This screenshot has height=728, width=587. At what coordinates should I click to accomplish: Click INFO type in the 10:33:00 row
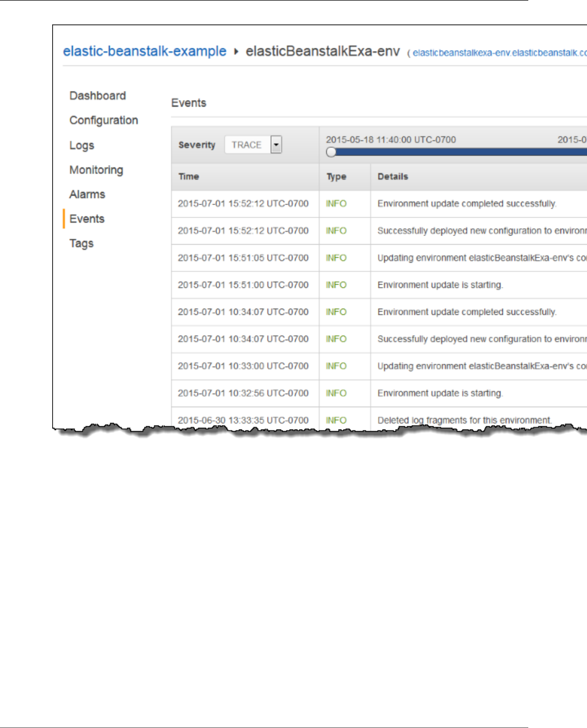coord(336,366)
